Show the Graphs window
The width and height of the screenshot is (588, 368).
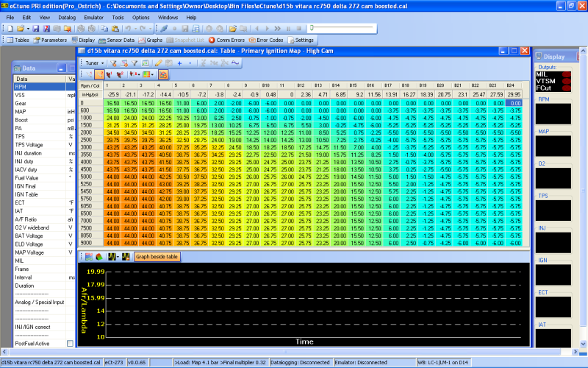click(x=151, y=40)
